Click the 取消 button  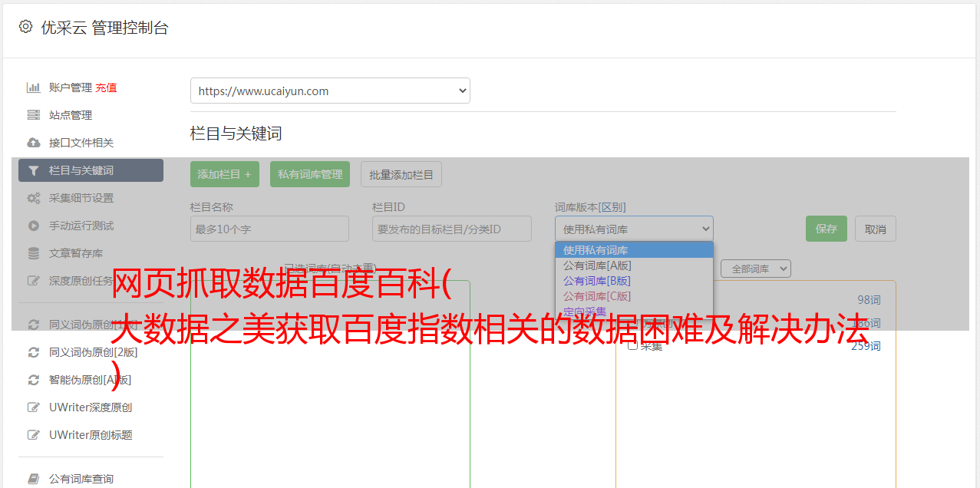pyautogui.click(x=876, y=229)
